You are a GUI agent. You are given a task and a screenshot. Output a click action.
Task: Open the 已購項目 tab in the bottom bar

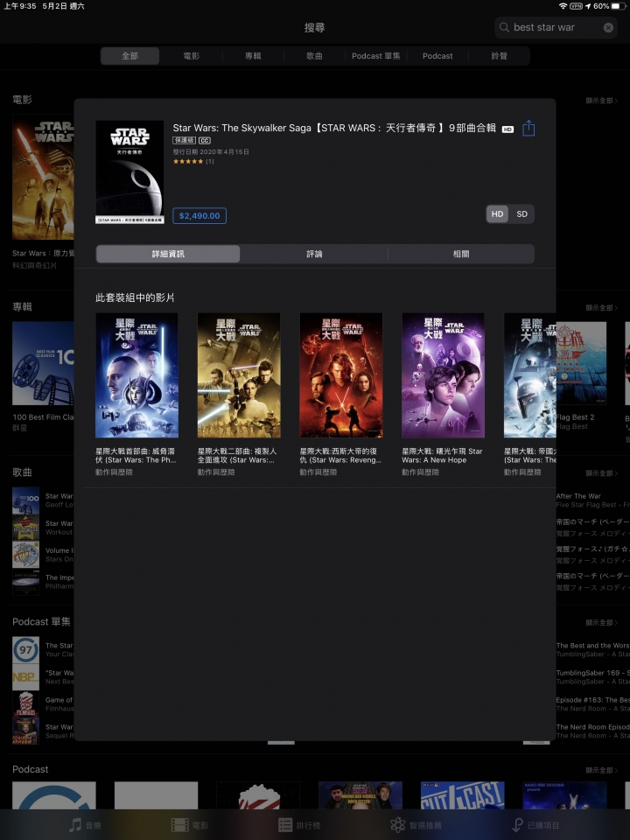pos(535,825)
